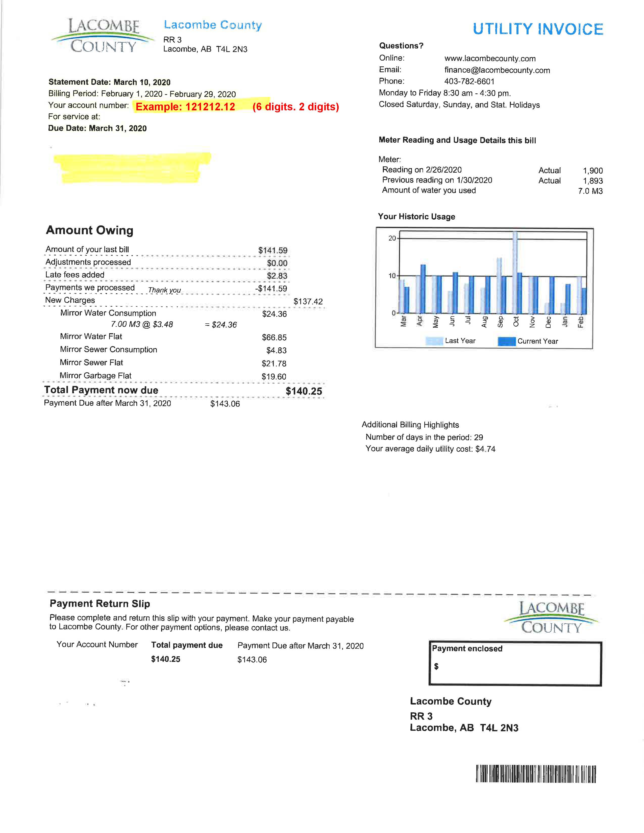Select the Feb bar in Historic Usage chart
This screenshot has width=644, height=833.
coord(581,295)
